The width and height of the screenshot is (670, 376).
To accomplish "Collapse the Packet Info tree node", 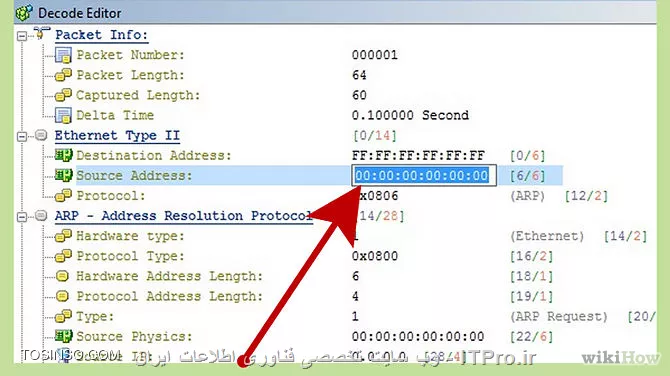I will (22, 36).
